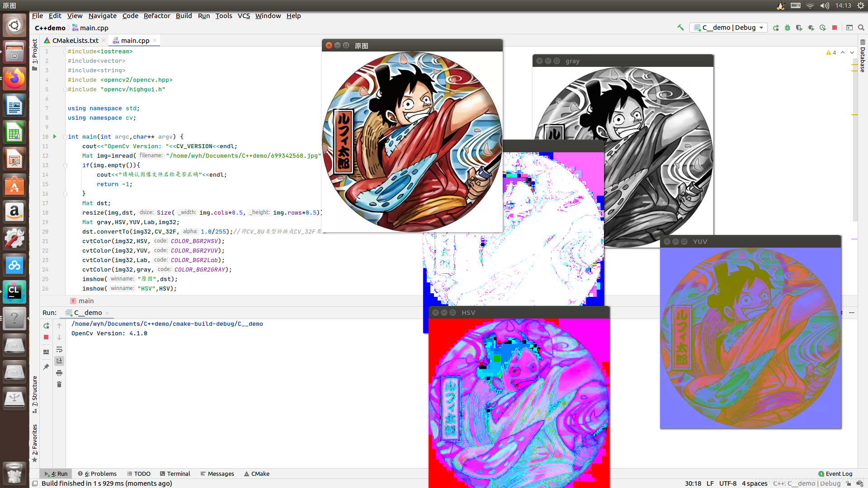Click the hammer Build icon in toolbar
The image size is (868, 488).
680,28
